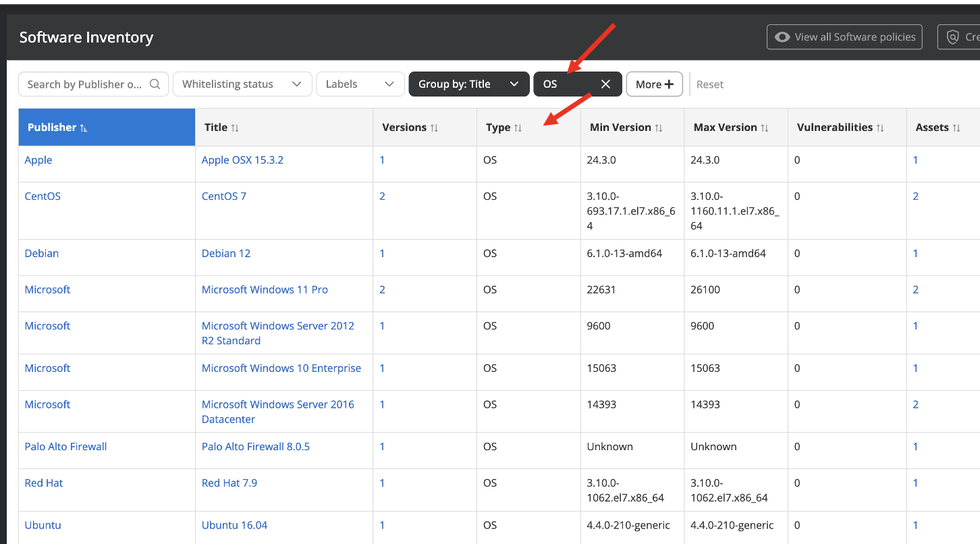
Task: Sort by Assets column arrows
Action: (956, 128)
